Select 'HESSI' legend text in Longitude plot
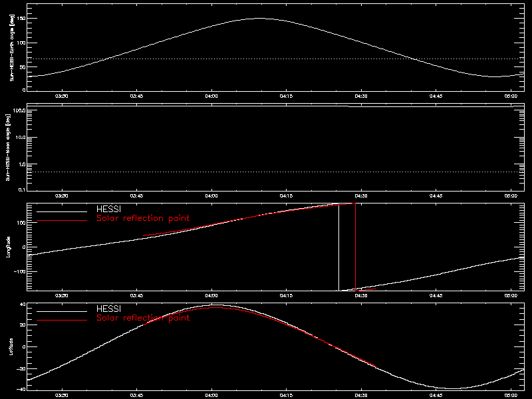 108,209
